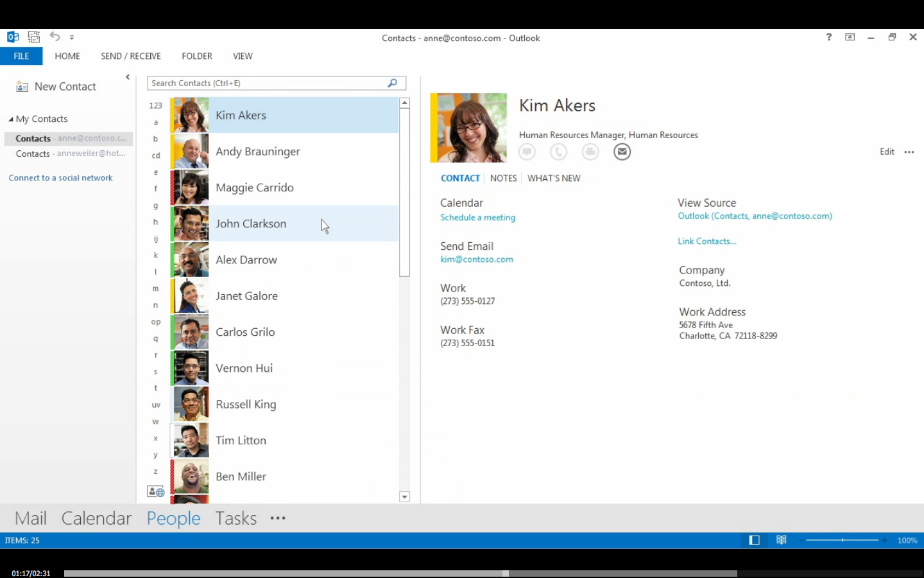Open the FILE tab
The image size is (924, 578).
21,56
